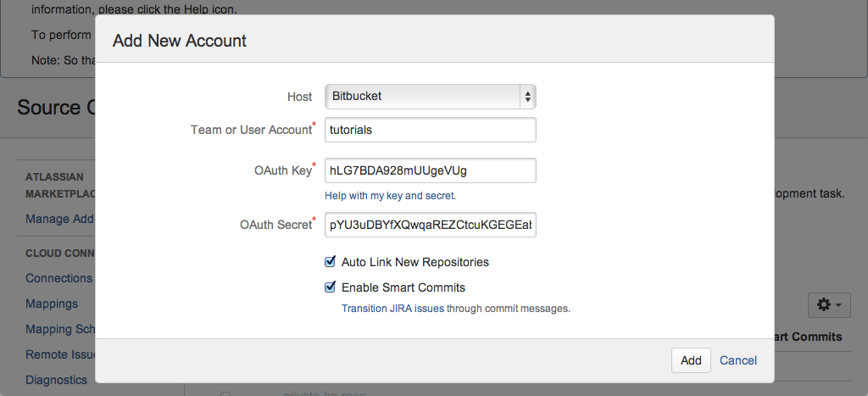Screen dimensions: 868x396
Task: Open the Host dropdown showing Bitbucket
Action: (x=430, y=97)
